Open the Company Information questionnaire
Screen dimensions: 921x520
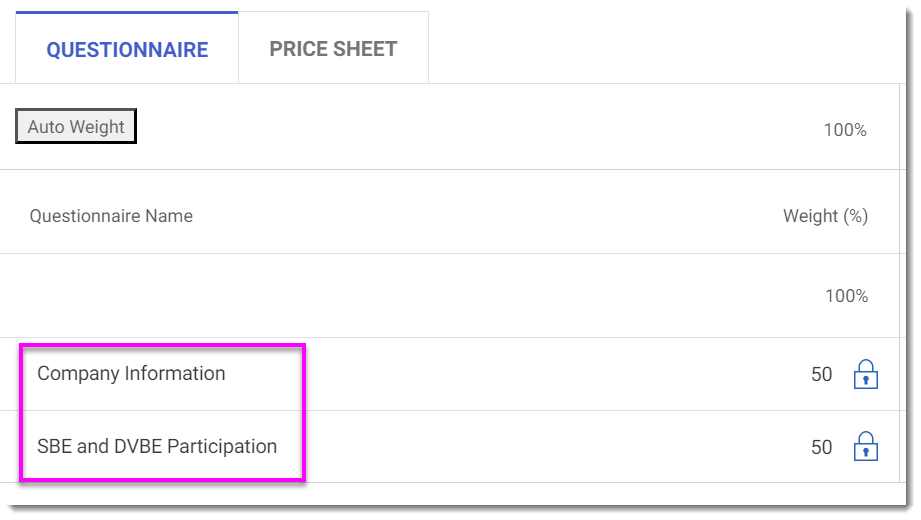[x=131, y=374]
